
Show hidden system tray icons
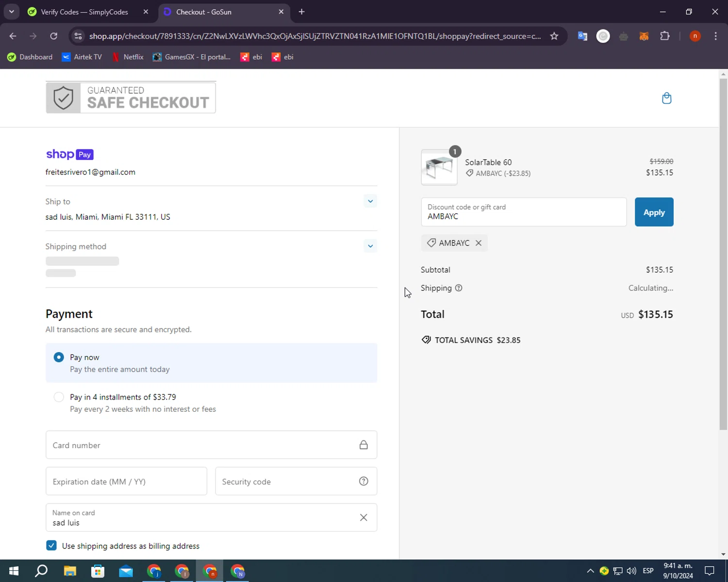[590, 571]
